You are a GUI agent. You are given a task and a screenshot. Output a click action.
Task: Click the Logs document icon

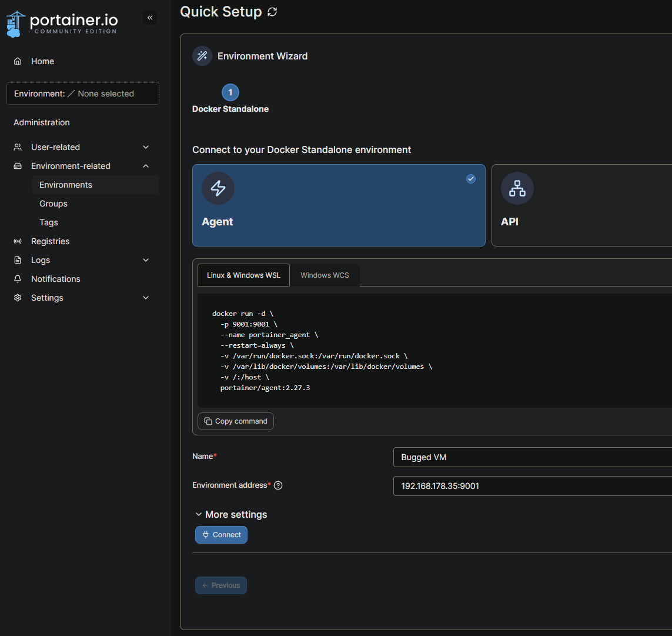(18, 260)
